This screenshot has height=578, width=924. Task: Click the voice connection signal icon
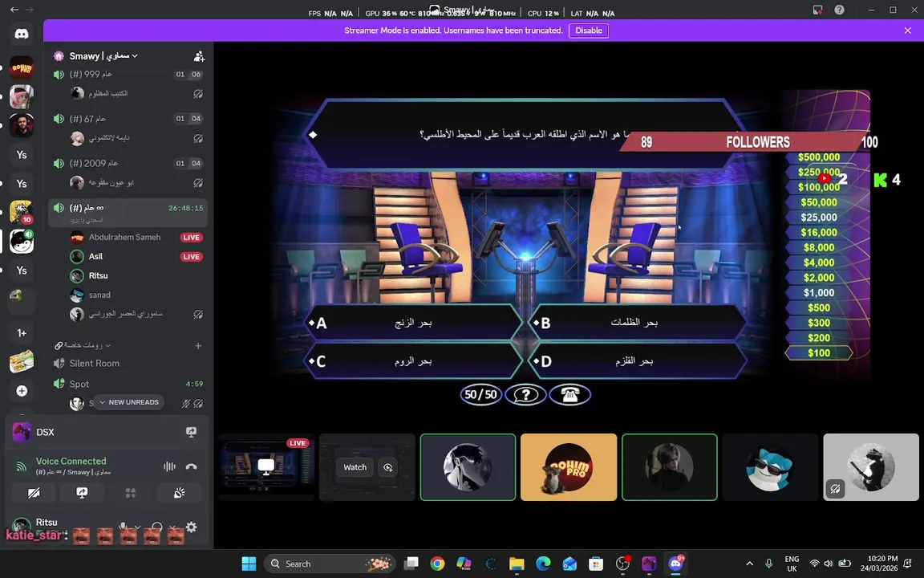tap(21, 466)
